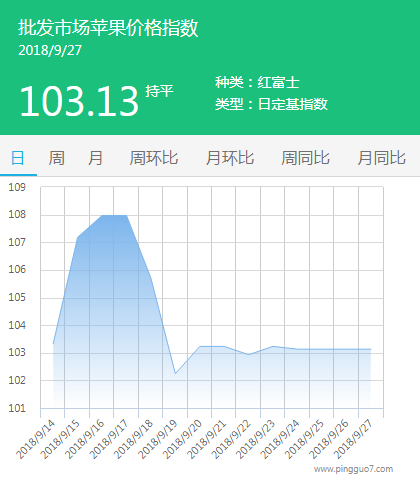Viewport: 420px width, 480px height.
Task: Click the y-axis label 101
Action: coord(17,408)
